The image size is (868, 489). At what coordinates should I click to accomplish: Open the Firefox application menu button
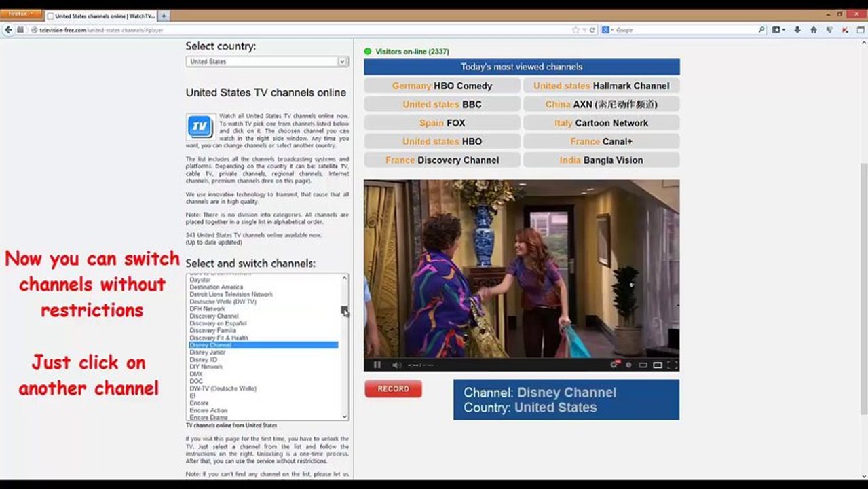tap(21, 14)
